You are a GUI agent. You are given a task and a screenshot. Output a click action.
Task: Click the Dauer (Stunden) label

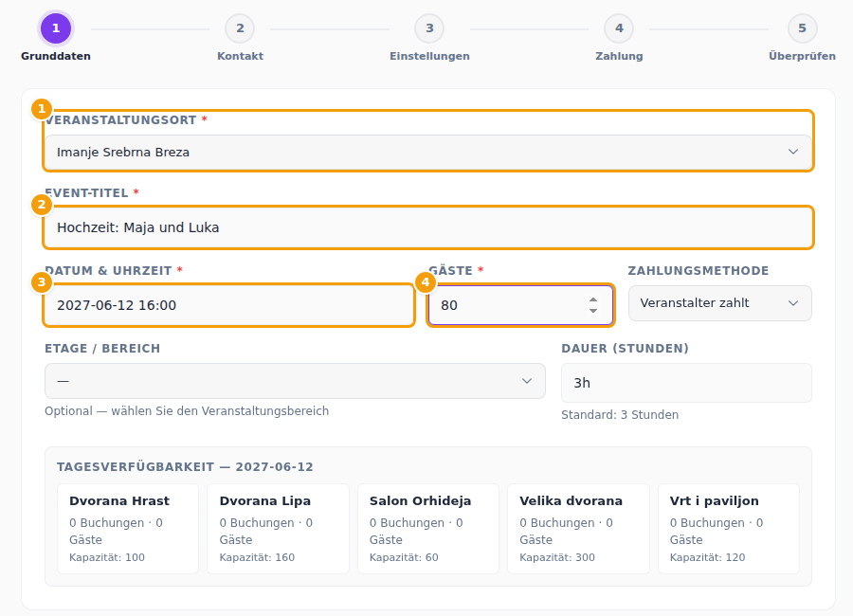tap(626, 348)
